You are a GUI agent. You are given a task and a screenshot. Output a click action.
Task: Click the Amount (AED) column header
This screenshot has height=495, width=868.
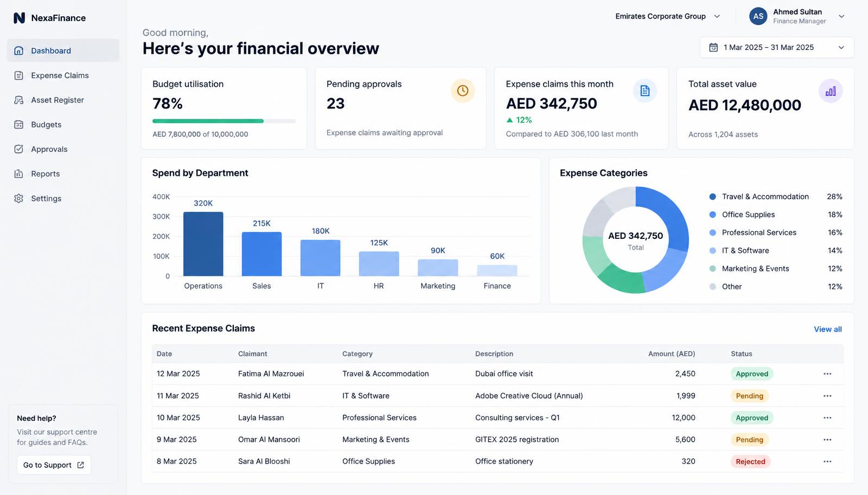(x=672, y=354)
